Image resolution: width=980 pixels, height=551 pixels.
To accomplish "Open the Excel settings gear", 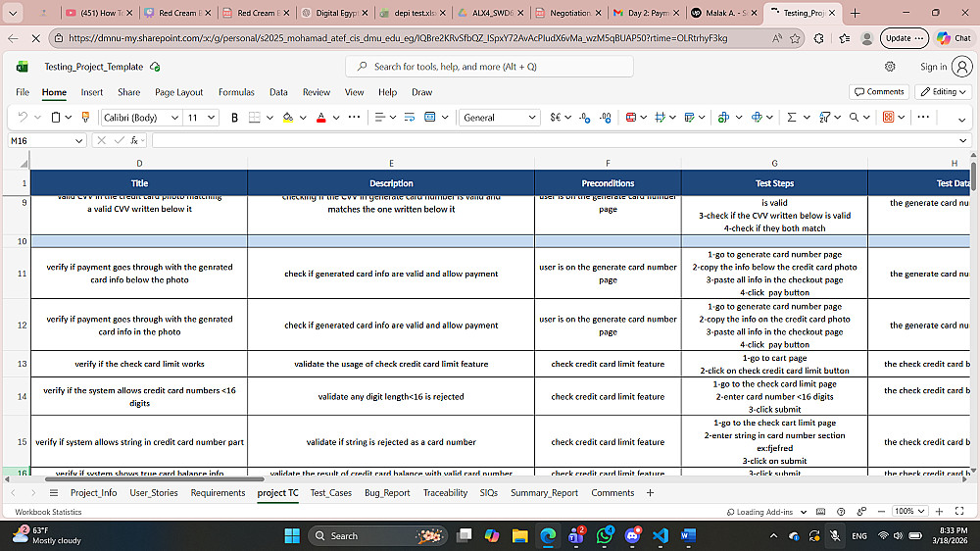I will point(890,67).
